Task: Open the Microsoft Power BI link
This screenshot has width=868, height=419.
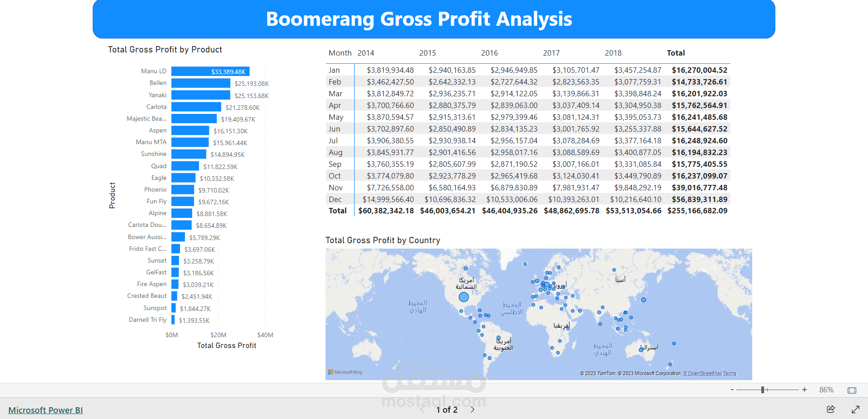Action: point(45,410)
